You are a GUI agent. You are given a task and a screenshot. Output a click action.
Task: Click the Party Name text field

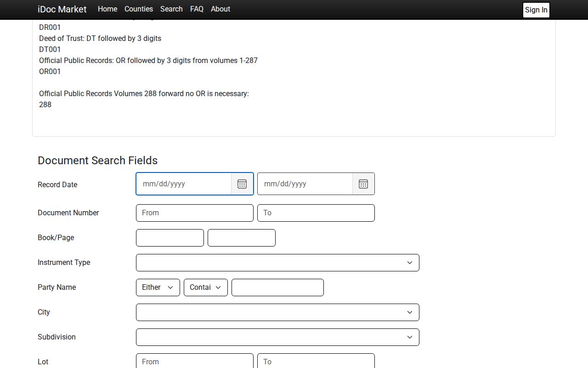[x=277, y=287]
